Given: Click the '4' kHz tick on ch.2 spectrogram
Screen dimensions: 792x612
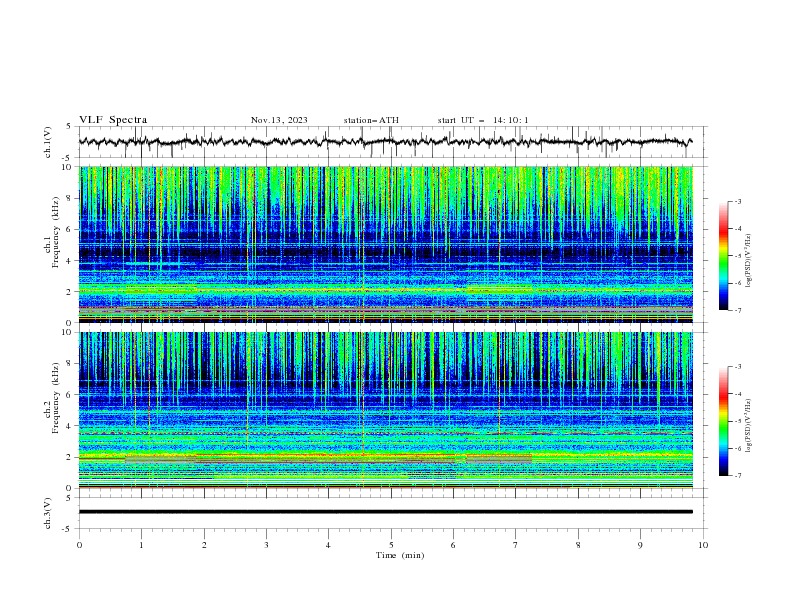Looking at the screenshot, I should point(71,426).
